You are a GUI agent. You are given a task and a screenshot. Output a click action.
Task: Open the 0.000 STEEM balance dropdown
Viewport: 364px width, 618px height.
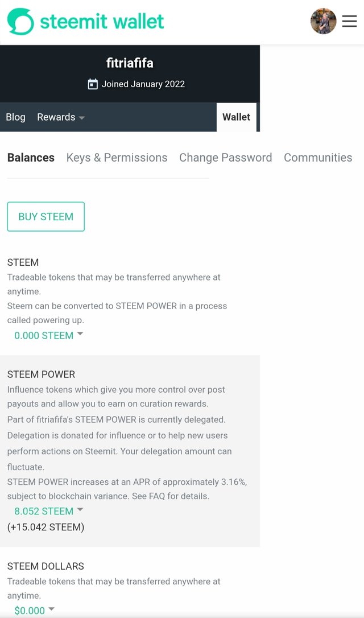48,335
